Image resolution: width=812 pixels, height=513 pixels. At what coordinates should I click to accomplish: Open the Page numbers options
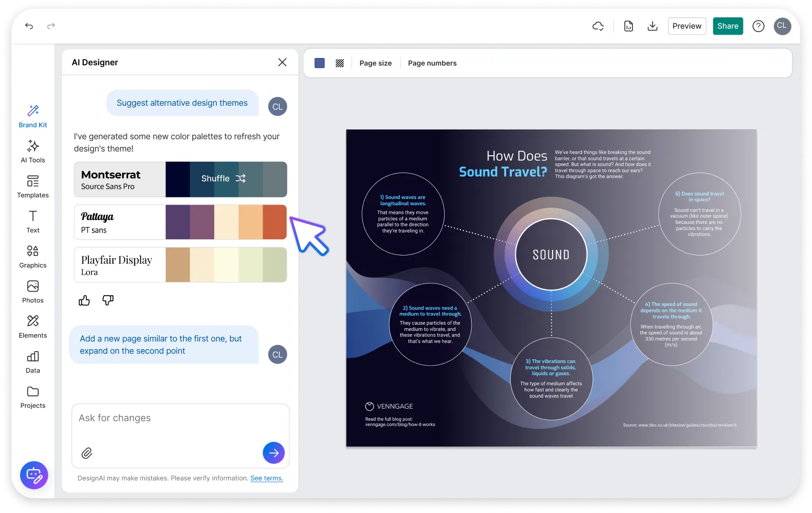pyautogui.click(x=432, y=63)
